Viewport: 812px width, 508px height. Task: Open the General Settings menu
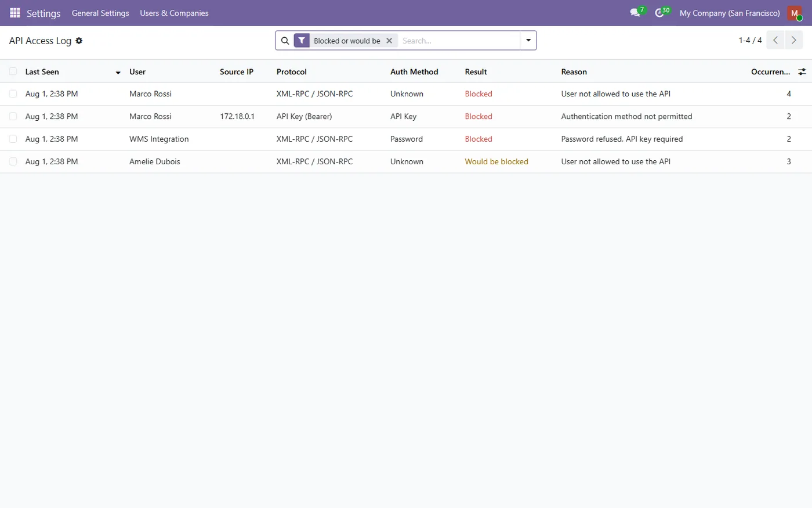coord(100,13)
